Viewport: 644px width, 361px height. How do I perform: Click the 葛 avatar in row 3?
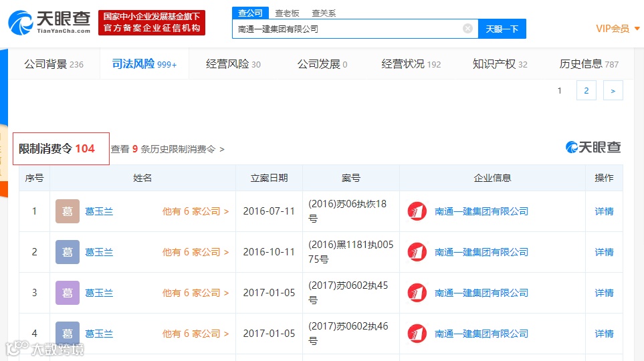pyautogui.click(x=68, y=293)
